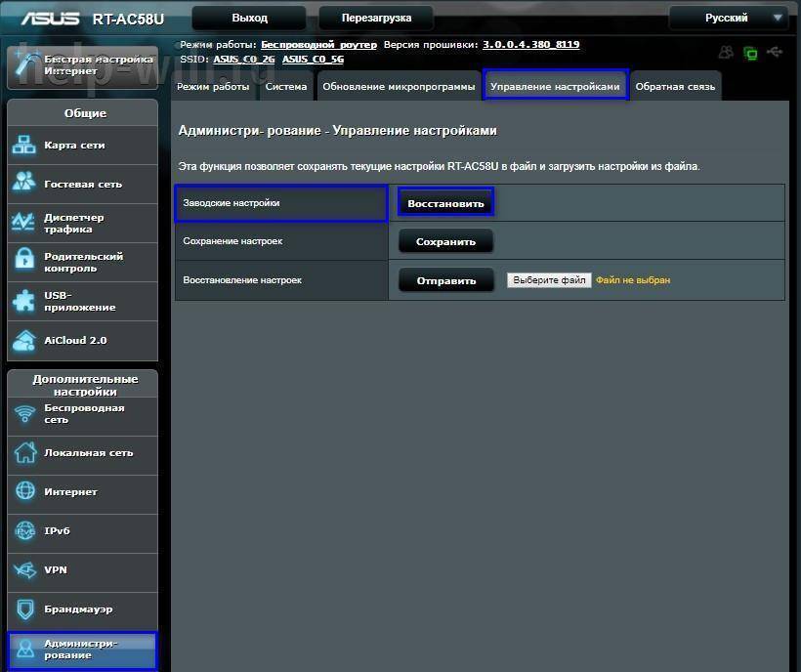Click the Internet globe icon
801x672 pixels.
(x=25, y=490)
